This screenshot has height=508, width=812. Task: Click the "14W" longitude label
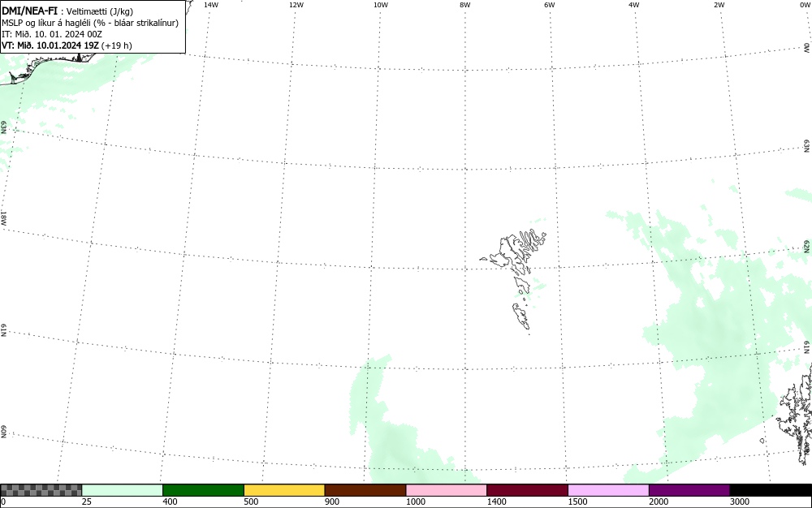211,5
